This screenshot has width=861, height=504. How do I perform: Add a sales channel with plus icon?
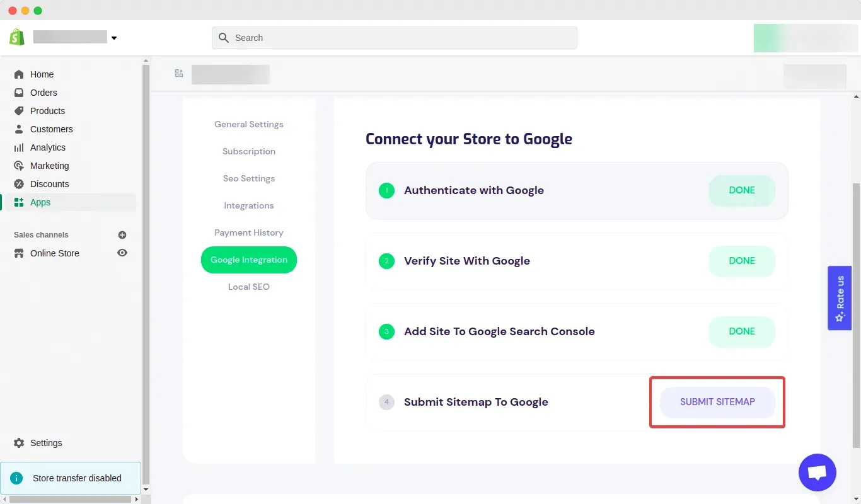[x=122, y=235]
